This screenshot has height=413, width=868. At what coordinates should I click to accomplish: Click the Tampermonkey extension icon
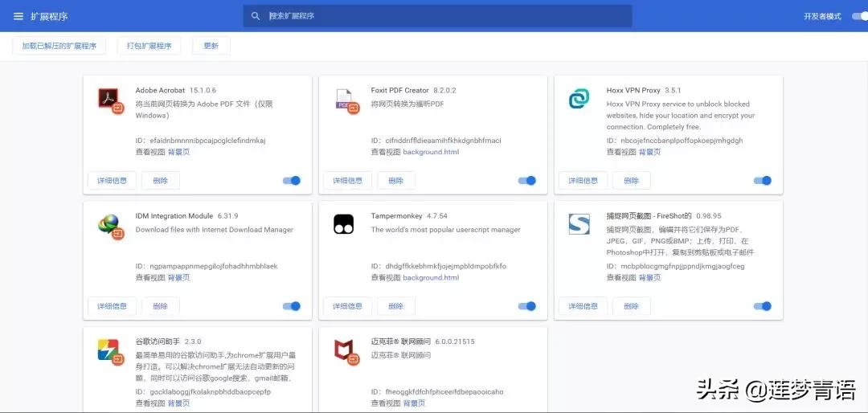coord(343,223)
